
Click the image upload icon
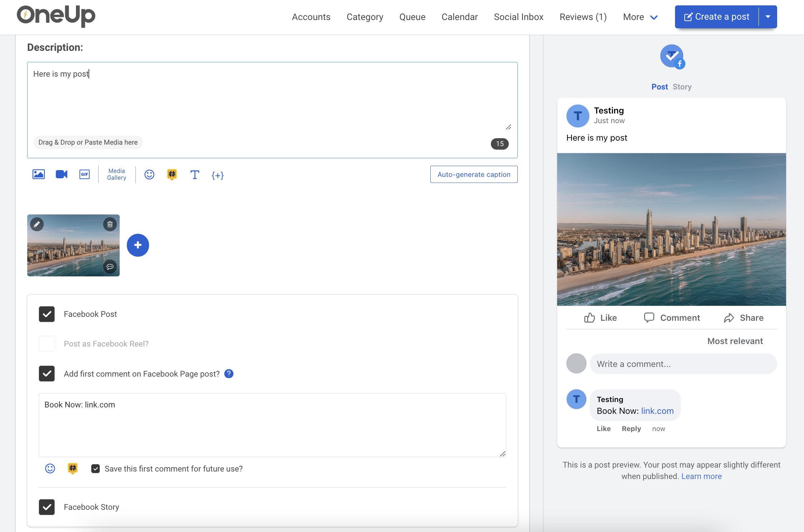[39, 174]
